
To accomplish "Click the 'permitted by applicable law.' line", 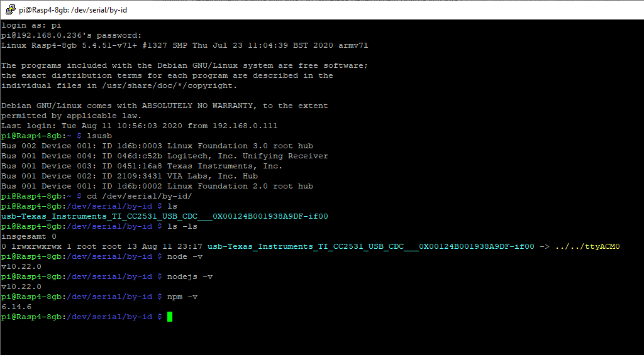I will point(72,116).
